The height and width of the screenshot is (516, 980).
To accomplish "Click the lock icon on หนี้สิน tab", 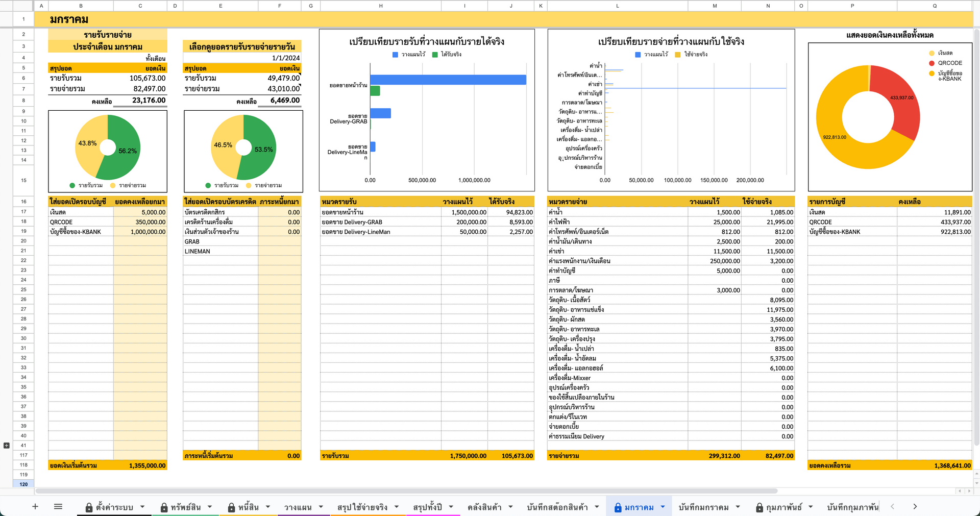I will (231, 507).
